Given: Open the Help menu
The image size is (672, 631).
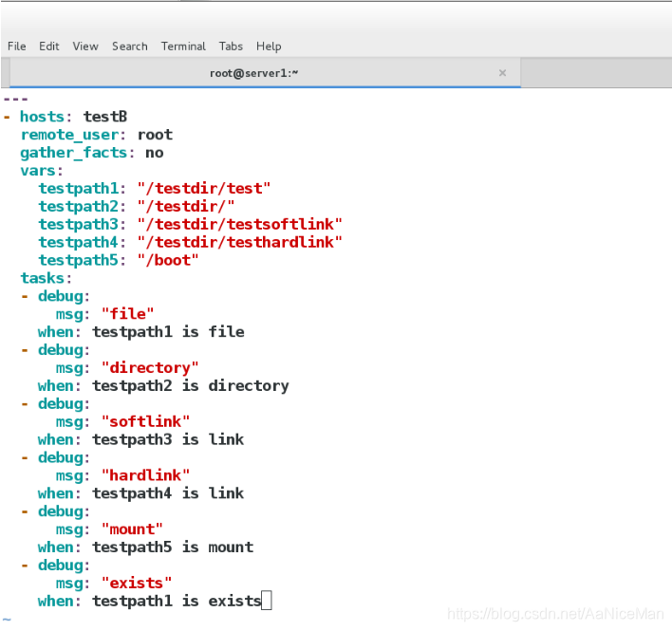Looking at the screenshot, I should tap(269, 46).
